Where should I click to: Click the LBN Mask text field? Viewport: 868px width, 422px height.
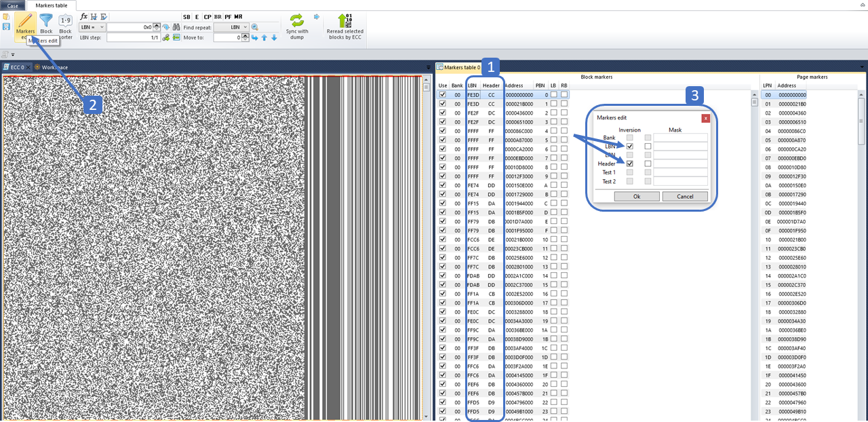tap(680, 147)
